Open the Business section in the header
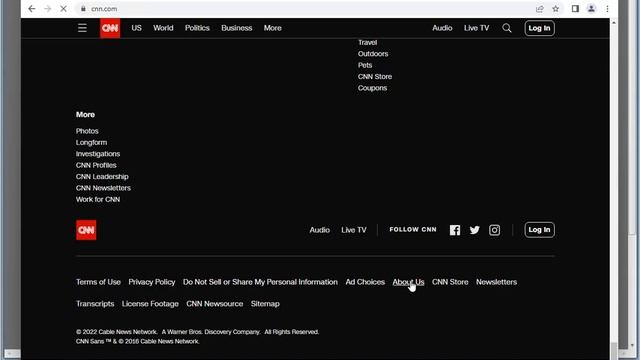The width and height of the screenshot is (640, 360). tap(237, 28)
